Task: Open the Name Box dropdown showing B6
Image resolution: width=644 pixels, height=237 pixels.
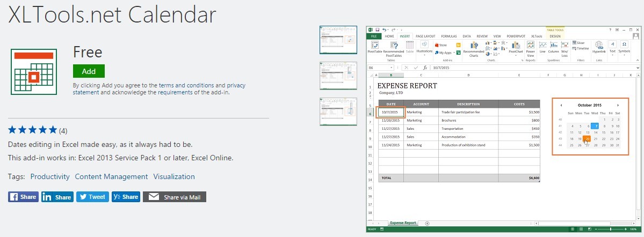Action: (392, 68)
